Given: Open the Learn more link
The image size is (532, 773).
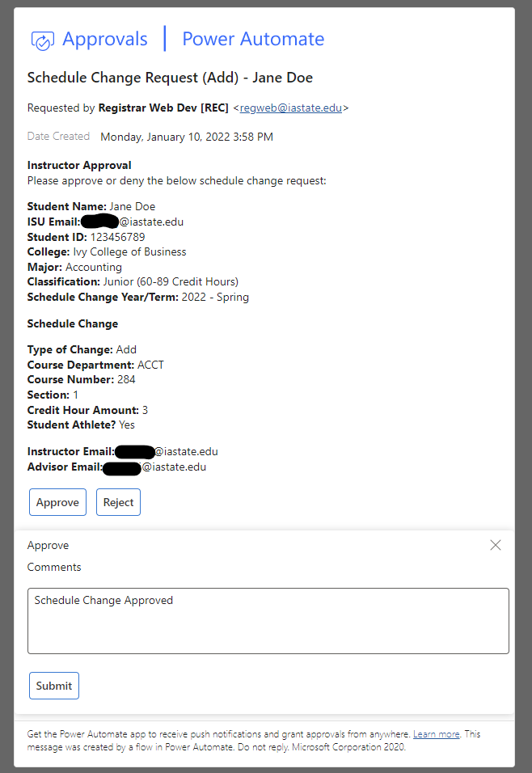Looking at the screenshot, I should (x=437, y=734).
